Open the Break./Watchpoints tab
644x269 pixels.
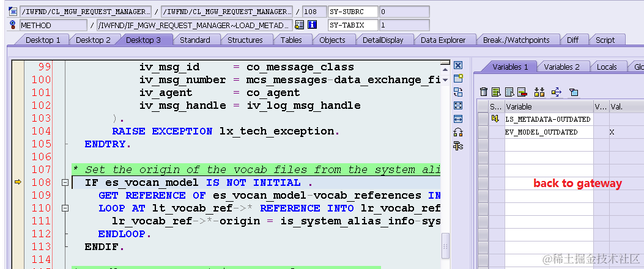pyautogui.click(x=516, y=40)
